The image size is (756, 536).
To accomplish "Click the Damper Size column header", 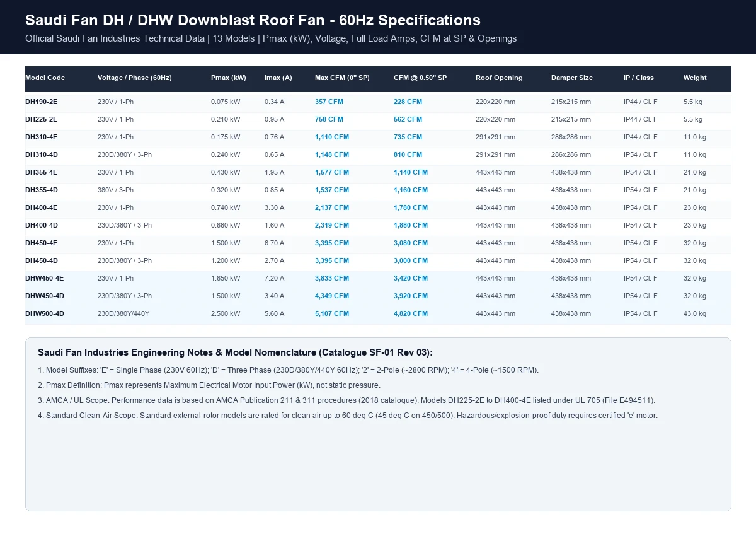I will [572, 78].
